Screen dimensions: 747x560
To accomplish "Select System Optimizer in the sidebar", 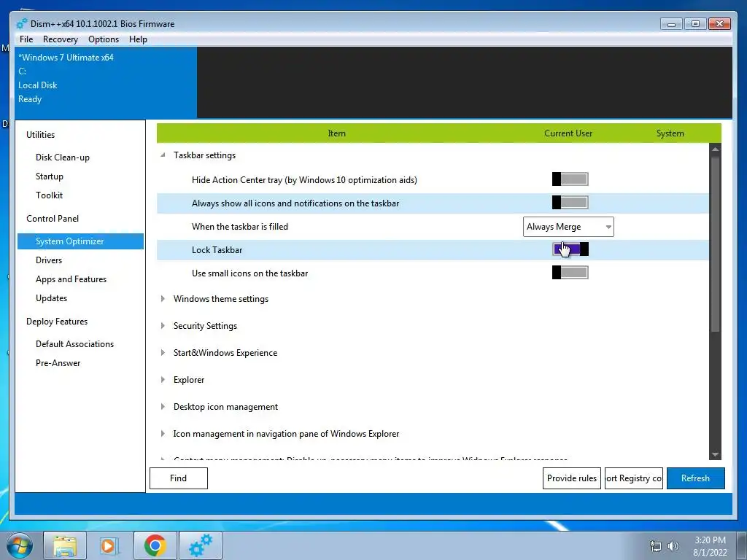I will point(80,241).
